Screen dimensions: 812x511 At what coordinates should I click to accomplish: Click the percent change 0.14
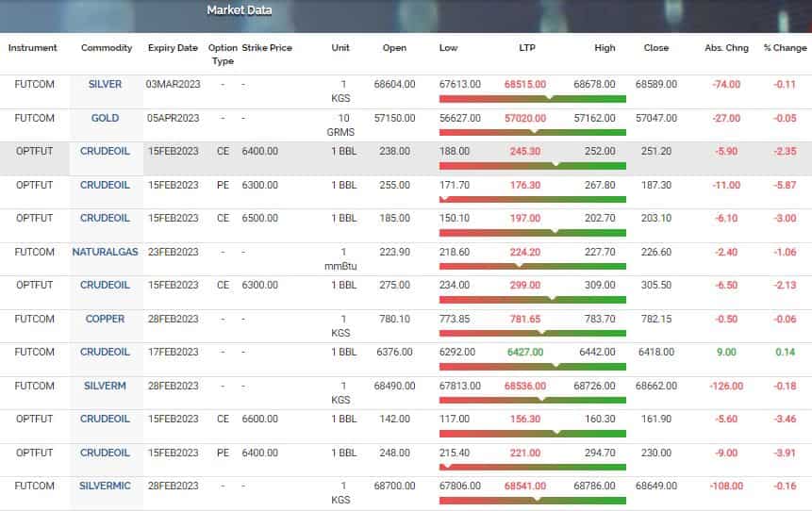click(785, 352)
